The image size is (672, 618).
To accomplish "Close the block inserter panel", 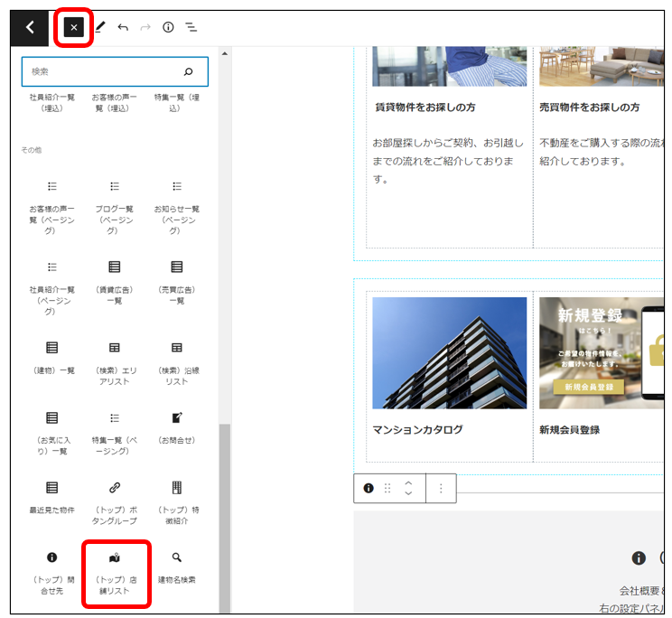I will 73,28.
